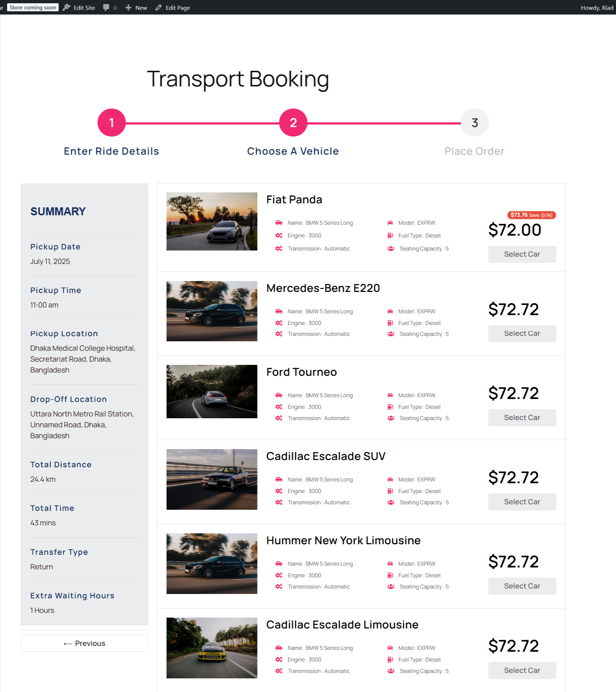Open the comments bubble icon

click(106, 8)
